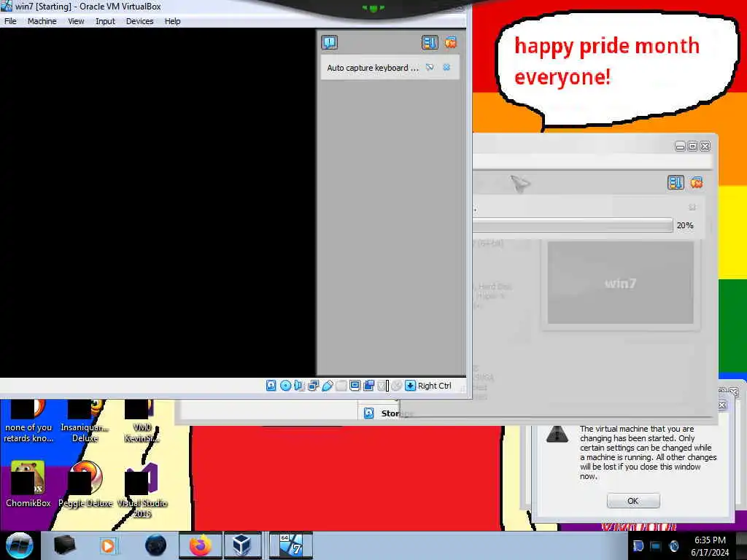
Task: Open the 'none of you' desktop icon
Action: point(28,422)
